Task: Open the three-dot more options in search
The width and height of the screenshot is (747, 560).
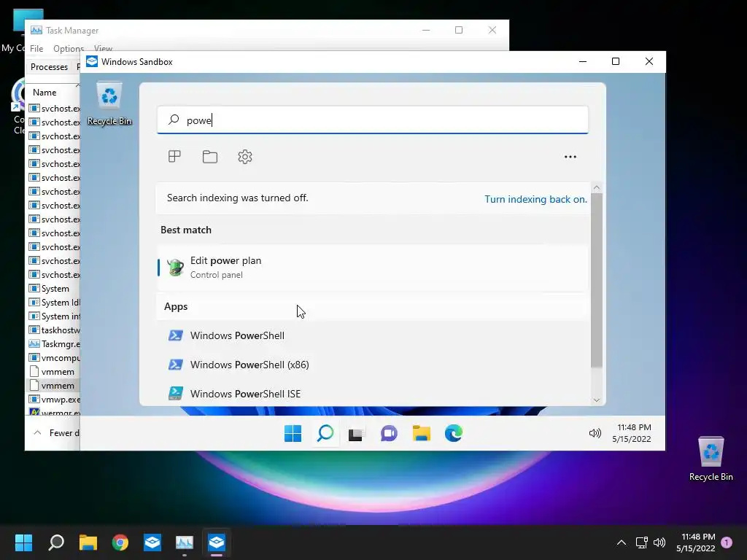Action: [570, 157]
